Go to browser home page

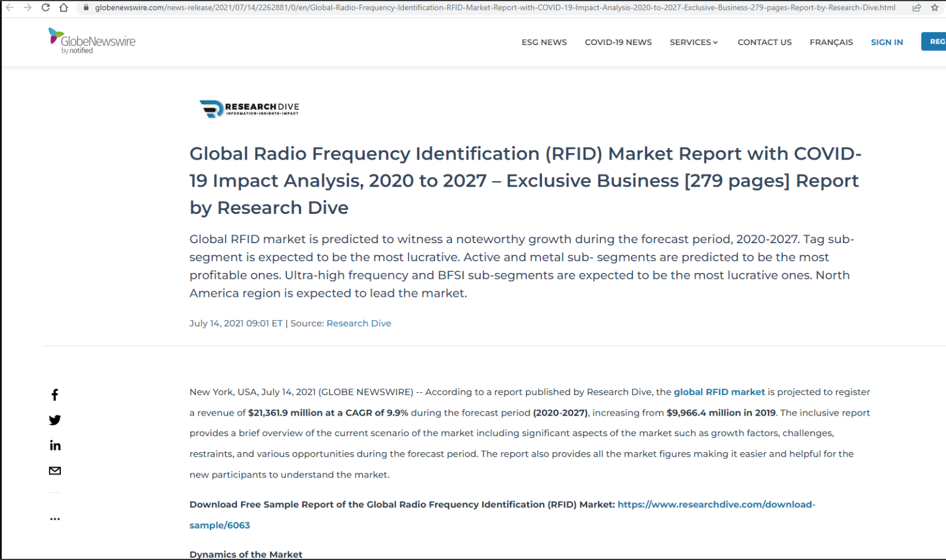[64, 8]
